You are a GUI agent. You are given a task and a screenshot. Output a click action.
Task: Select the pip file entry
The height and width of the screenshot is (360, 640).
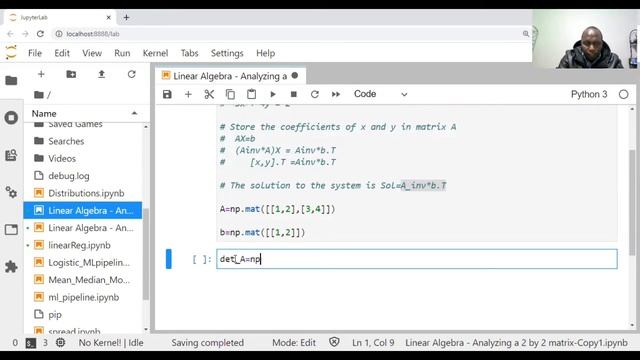coord(83,315)
